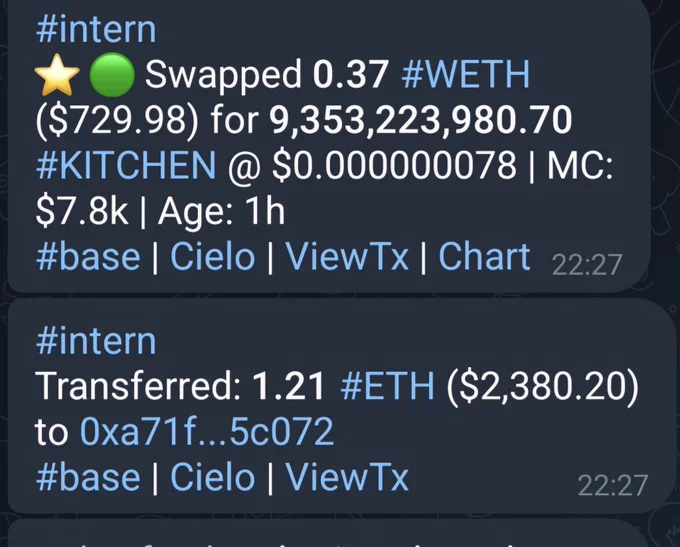This screenshot has height=547, width=680.
Task: Tap #intern hashtag in swap message
Action: click(x=96, y=29)
